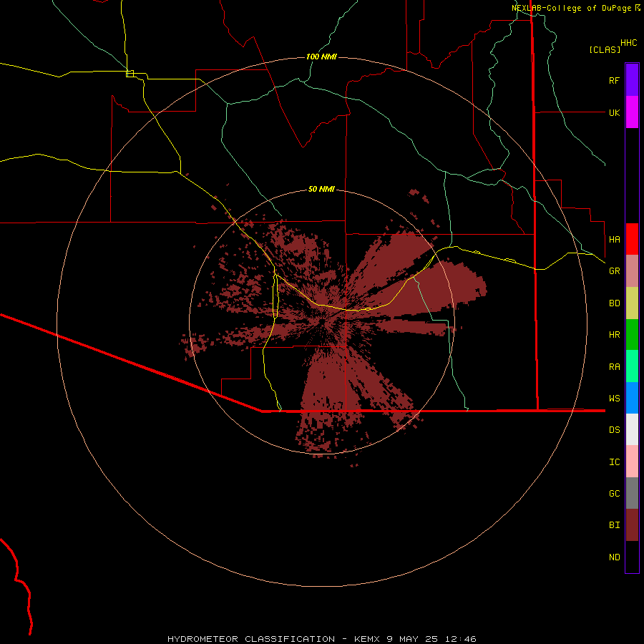
Task: Click the GC legend label
Action: [614, 493]
